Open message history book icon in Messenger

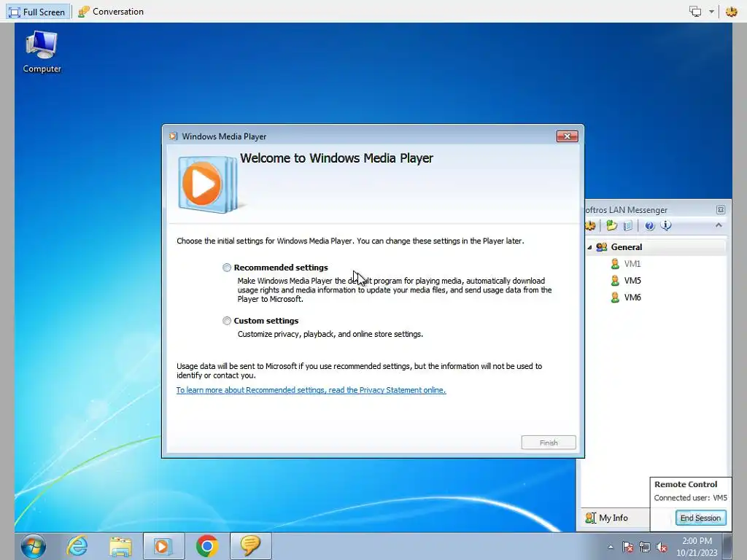coord(628,225)
